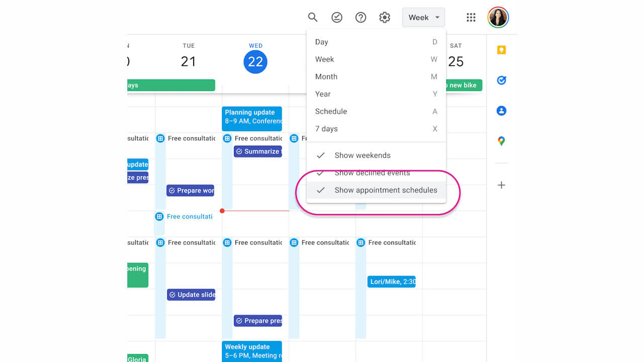The image size is (644, 362).
Task: Click the profile avatar photo
Action: (498, 17)
